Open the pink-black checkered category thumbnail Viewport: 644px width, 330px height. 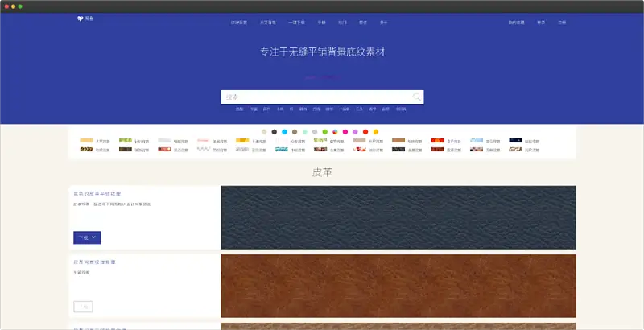point(477,150)
